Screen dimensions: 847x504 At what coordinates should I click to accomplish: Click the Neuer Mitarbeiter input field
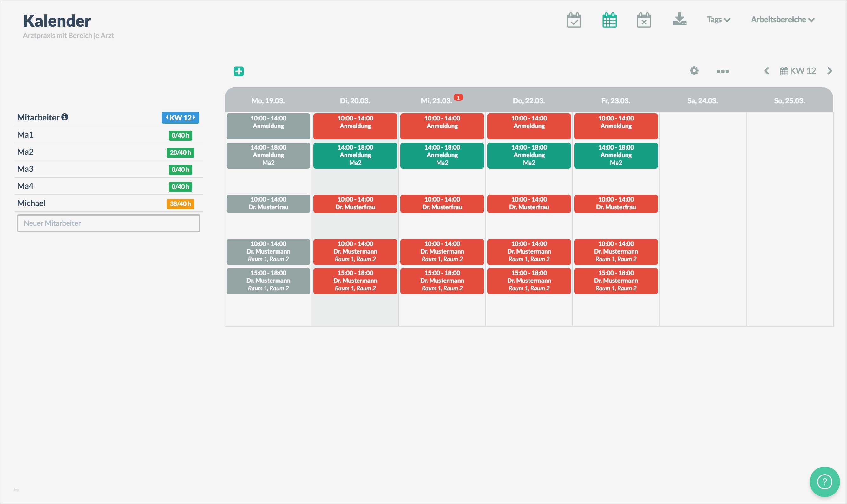(x=109, y=223)
